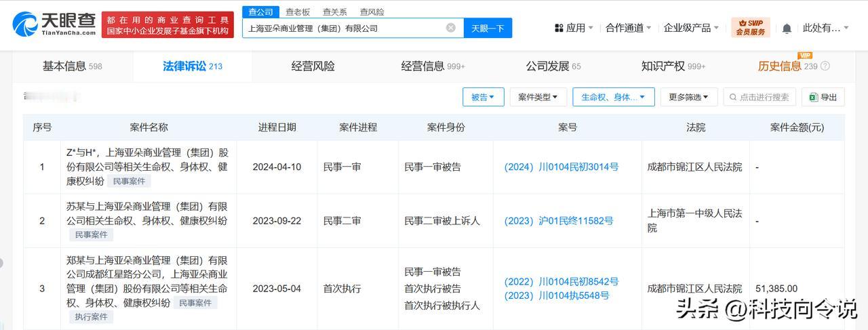Click the 案件身份 column header
This screenshot has width=868, height=330.
(x=446, y=127)
